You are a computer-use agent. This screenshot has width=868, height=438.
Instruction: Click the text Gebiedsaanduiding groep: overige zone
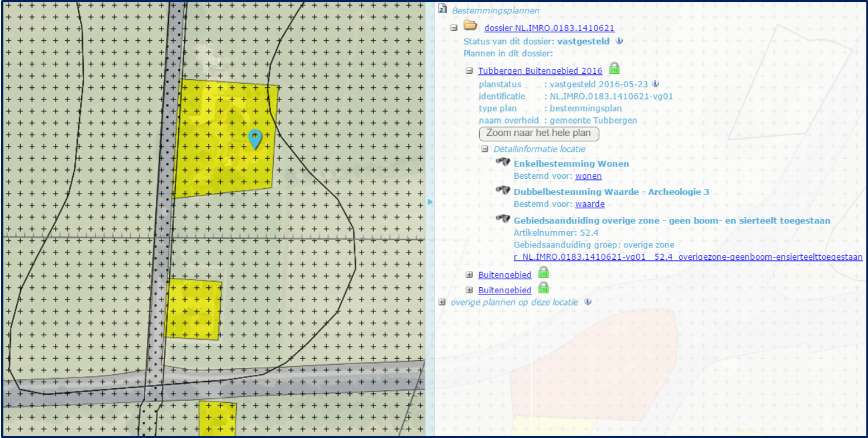click(x=594, y=245)
